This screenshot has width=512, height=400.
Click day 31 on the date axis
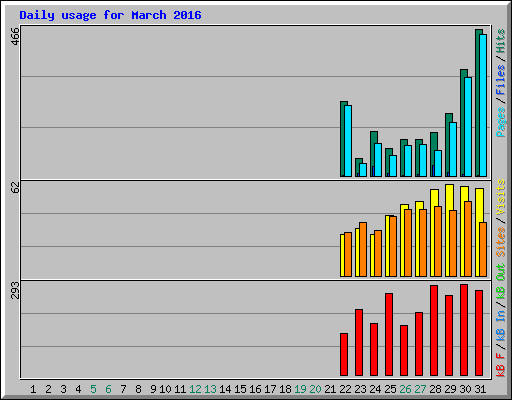(x=480, y=389)
